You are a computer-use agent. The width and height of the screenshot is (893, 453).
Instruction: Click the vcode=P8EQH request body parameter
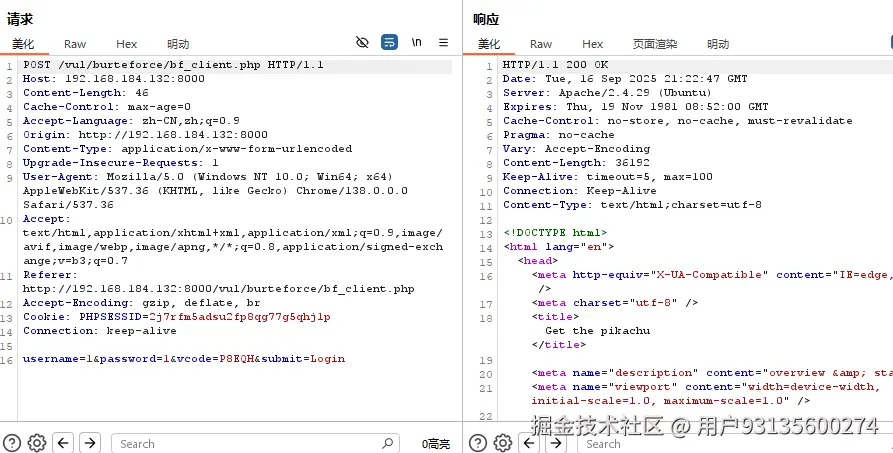coord(215,358)
